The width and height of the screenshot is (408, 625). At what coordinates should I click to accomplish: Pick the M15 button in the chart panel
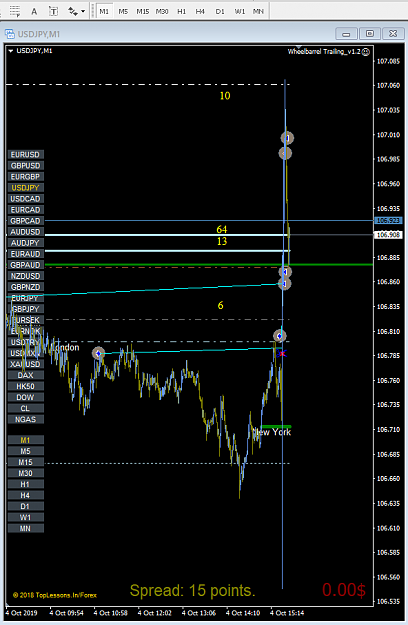click(26, 462)
